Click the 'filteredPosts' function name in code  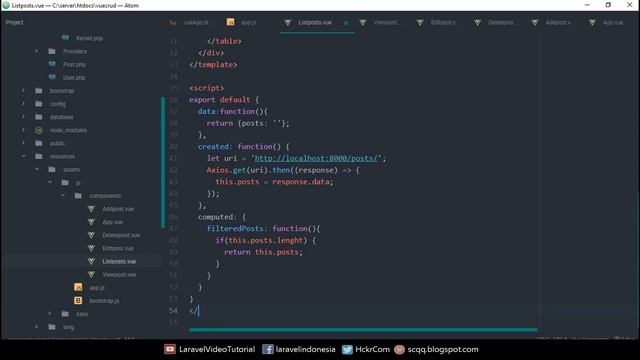tap(235, 229)
